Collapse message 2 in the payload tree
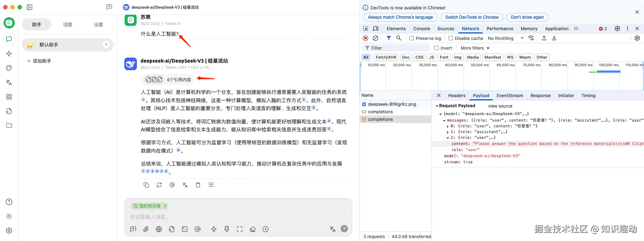The height and width of the screenshot is (241, 644). pyautogui.click(x=448, y=138)
